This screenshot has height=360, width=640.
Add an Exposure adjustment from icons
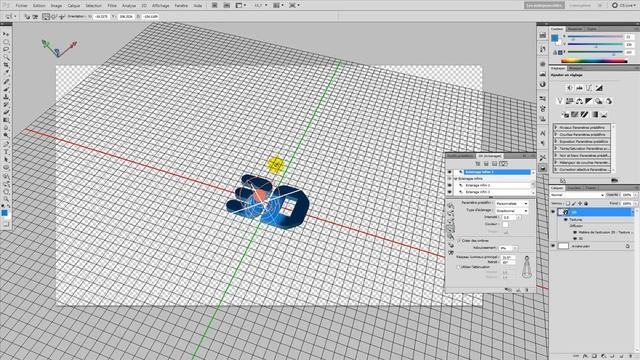599,88
